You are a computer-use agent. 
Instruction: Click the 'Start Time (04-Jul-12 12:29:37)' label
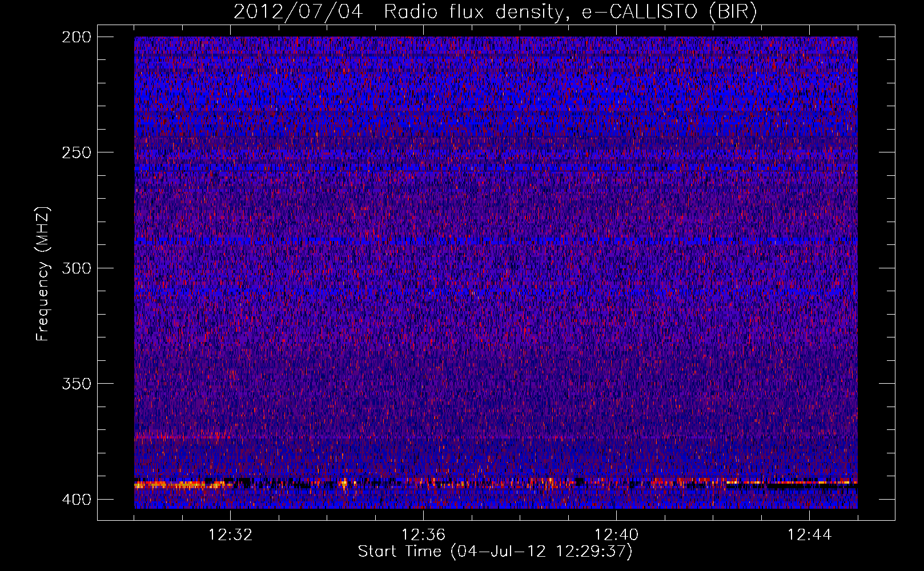(495, 552)
